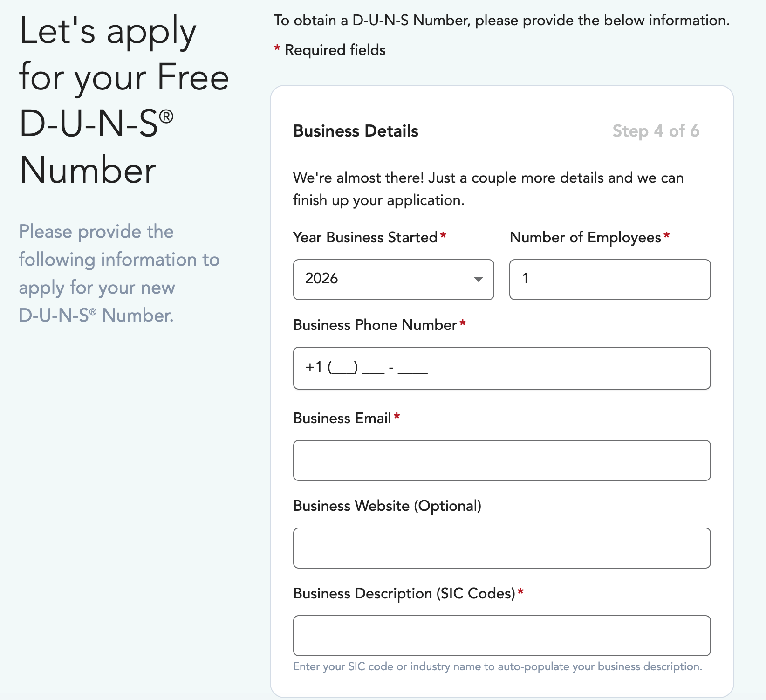Viewport: 766px width, 700px height.
Task: Focus the Business Phone Number input
Action: coord(501,368)
